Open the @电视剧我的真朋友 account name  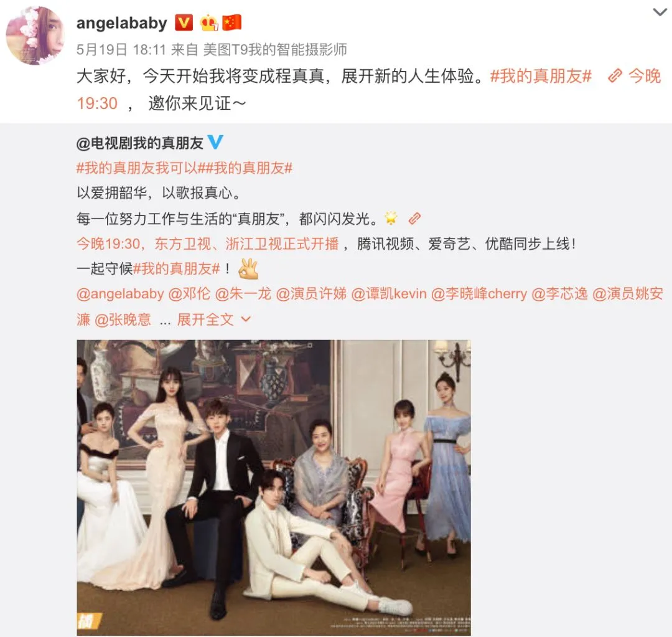pos(140,143)
